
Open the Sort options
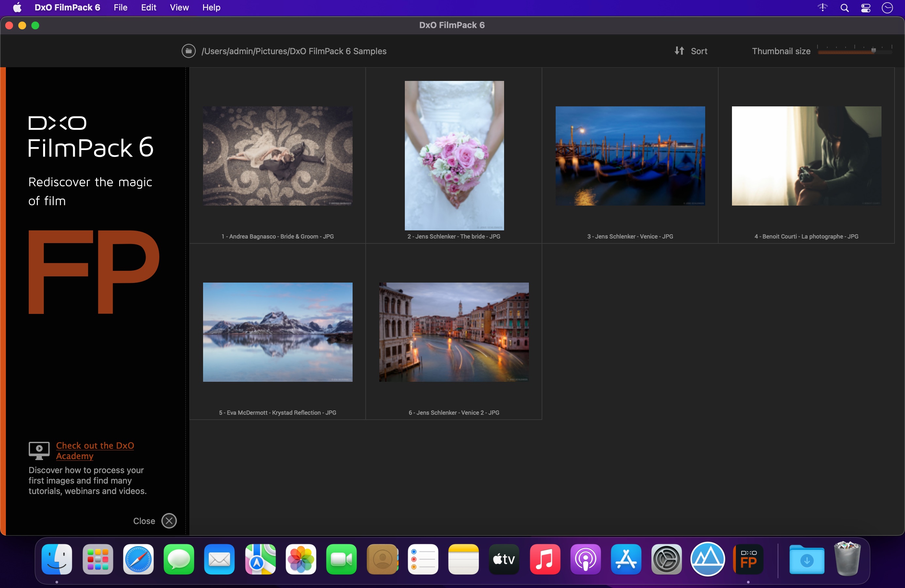pos(691,51)
